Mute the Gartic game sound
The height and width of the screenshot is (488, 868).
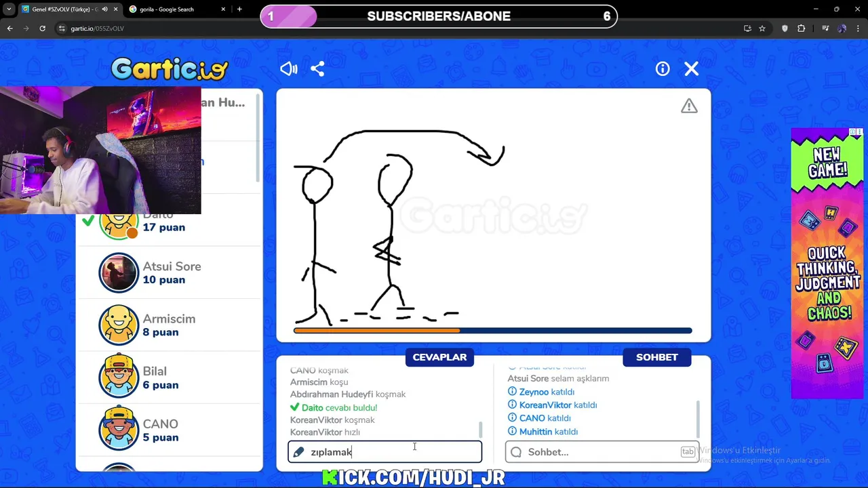point(289,69)
